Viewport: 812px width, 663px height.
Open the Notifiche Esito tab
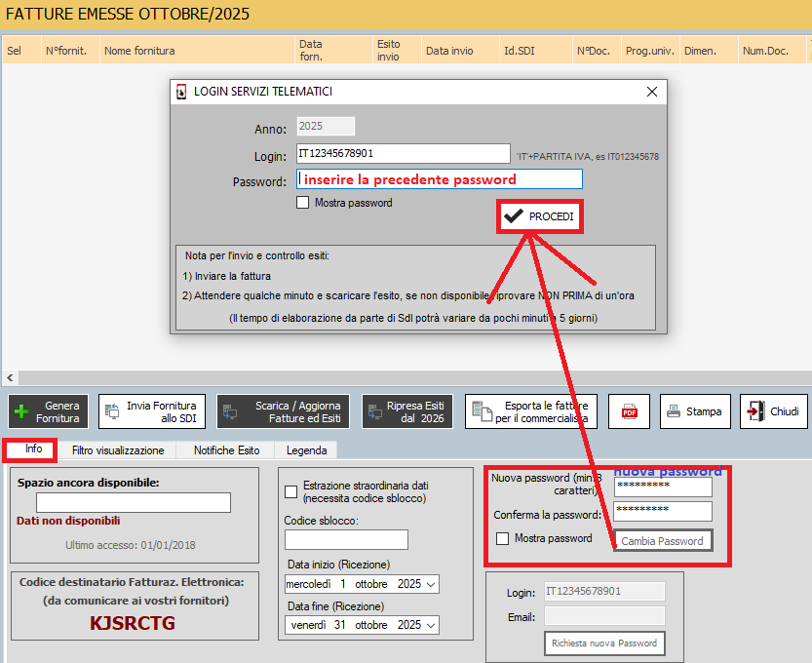pos(226,450)
